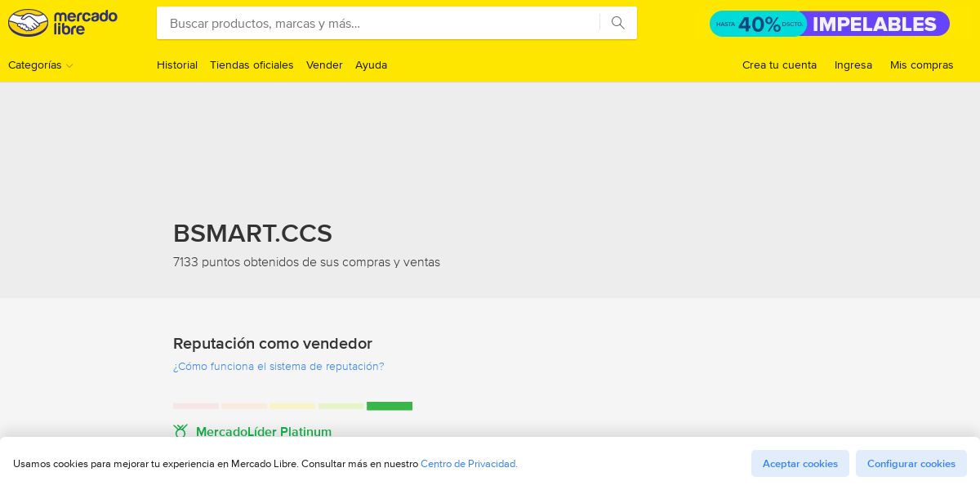
Task: Click the 7133 puntos obtenidos text
Action: 306,262
